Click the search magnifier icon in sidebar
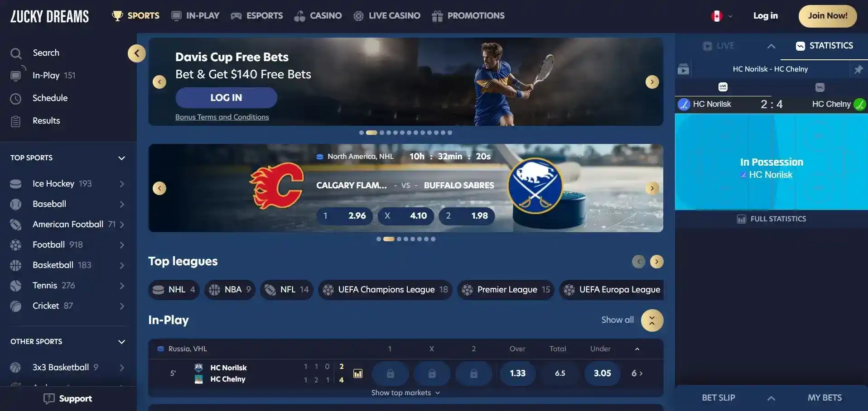The width and height of the screenshot is (868, 411). click(x=16, y=53)
